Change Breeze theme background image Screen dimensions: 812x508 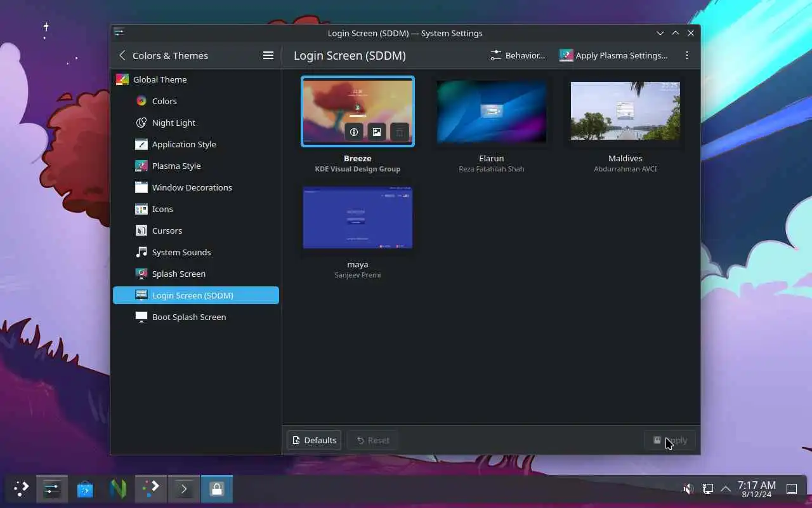pos(377,132)
